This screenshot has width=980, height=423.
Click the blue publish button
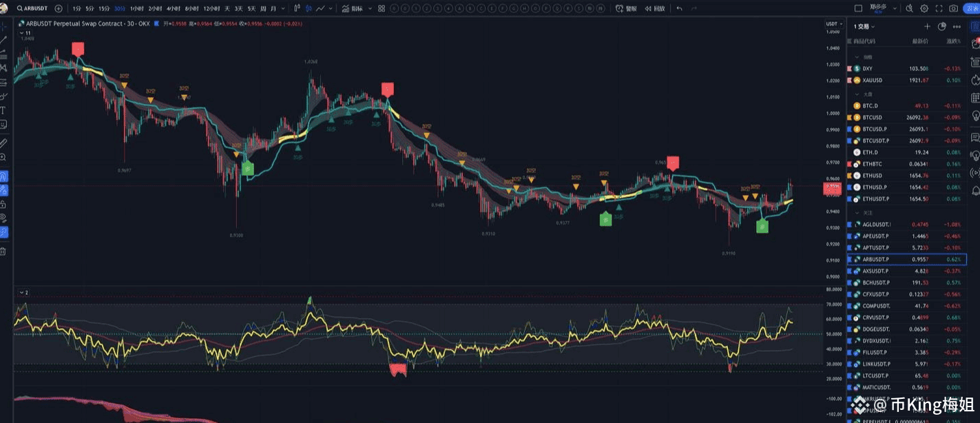coord(971,8)
